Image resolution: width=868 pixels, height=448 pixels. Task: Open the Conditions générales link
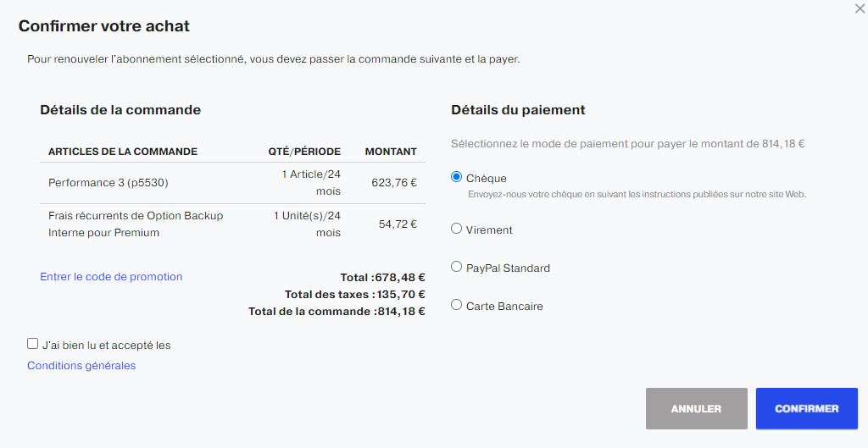click(81, 366)
